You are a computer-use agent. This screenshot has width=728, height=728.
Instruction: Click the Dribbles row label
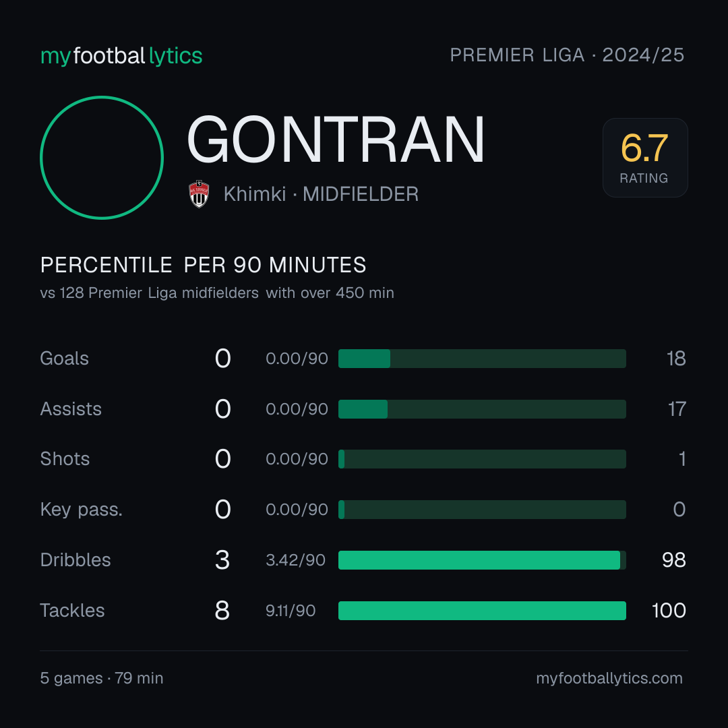(75, 560)
